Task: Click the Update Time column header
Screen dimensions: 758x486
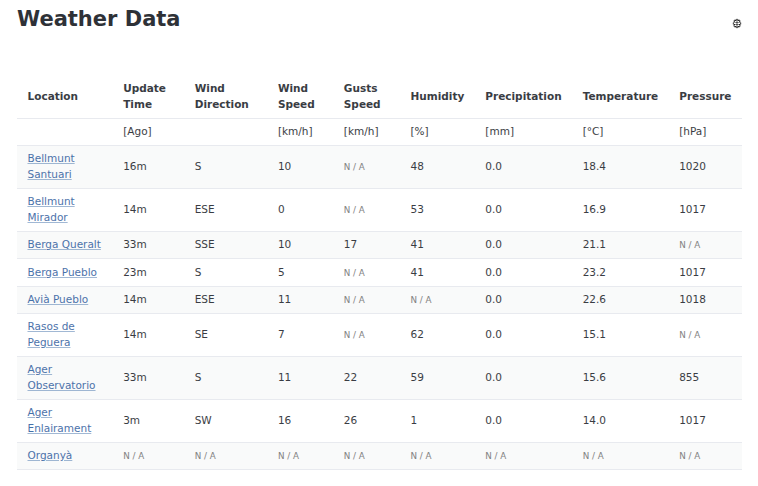Action: [x=144, y=96]
